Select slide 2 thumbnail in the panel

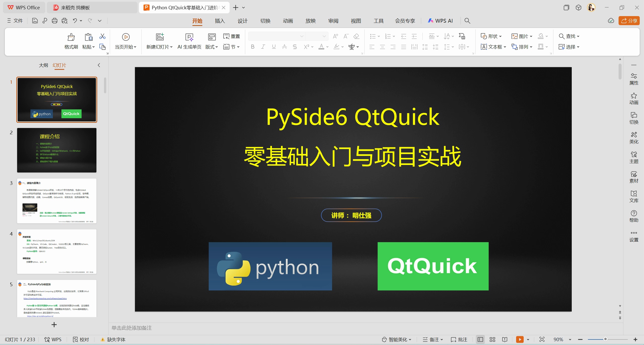pos(56,150)
